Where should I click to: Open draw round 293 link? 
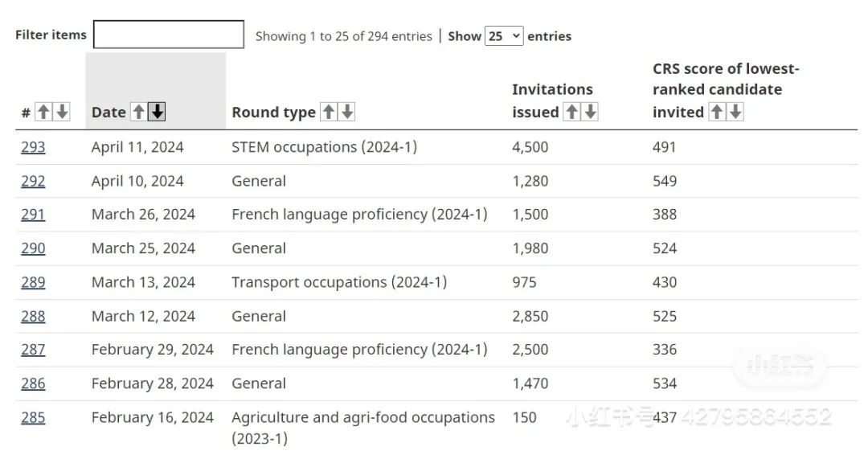(33, 147)
